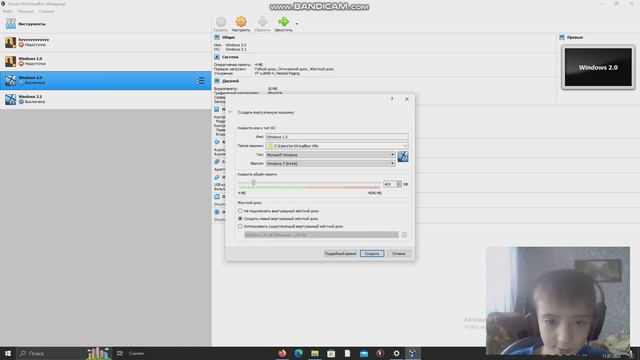The width and height of the screenshot is (640, 360).
Task: Click the red circular recorder taskbar icon
Action: coord(380,353)
